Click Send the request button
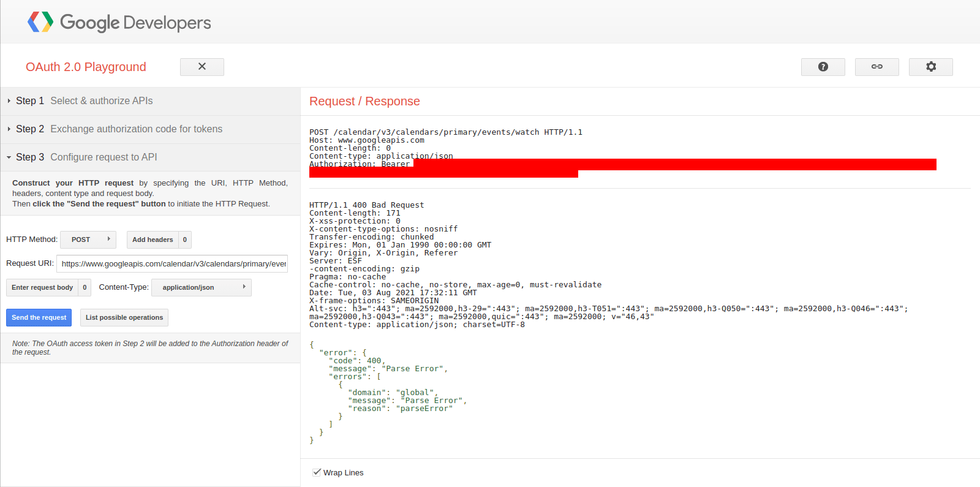 click(39, 317)
